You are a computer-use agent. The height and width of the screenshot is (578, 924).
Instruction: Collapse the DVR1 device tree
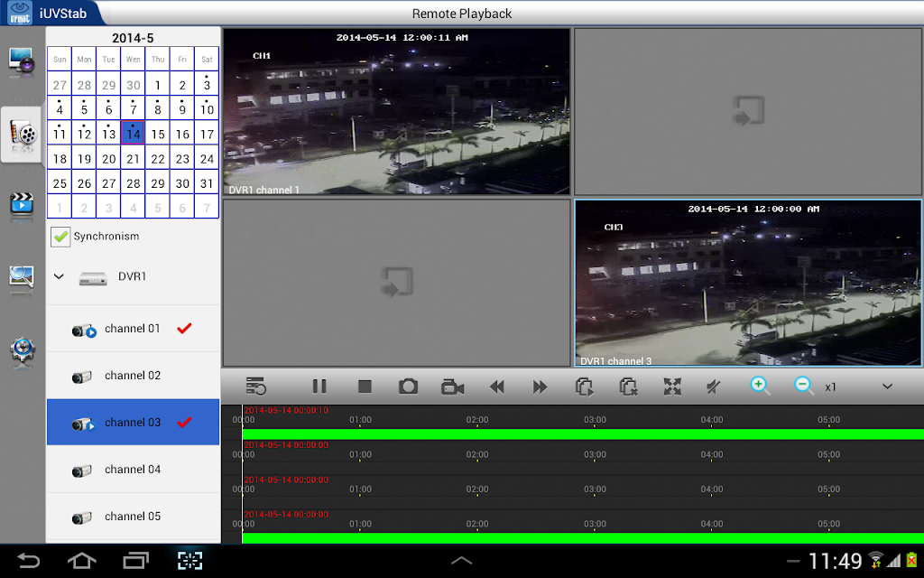click(x=59, y=276)
